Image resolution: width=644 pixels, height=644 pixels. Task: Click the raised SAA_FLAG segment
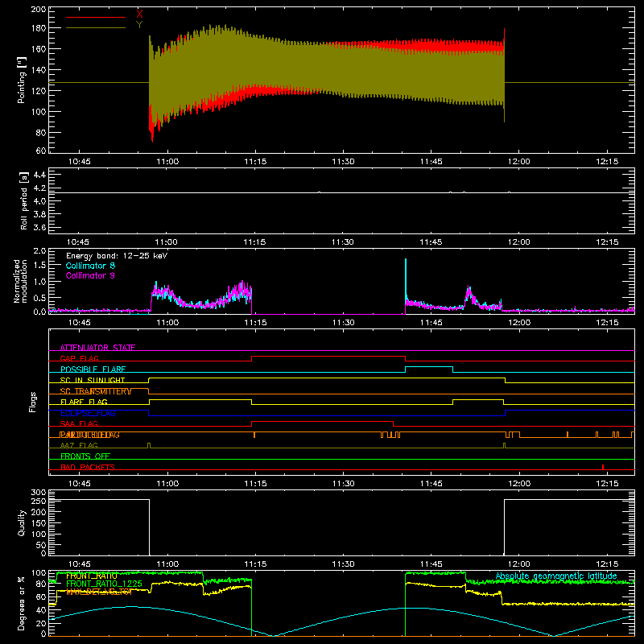coord(323,421)
